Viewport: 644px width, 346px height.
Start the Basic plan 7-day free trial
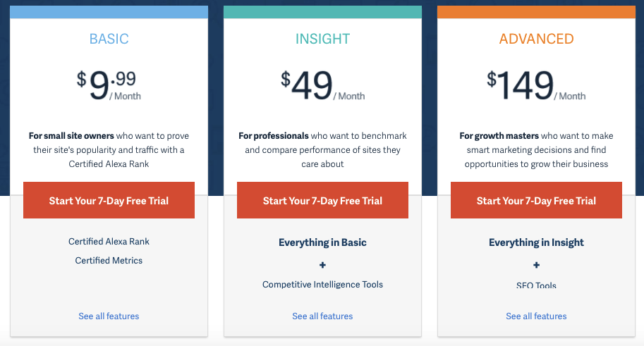(x=109, y=200)
